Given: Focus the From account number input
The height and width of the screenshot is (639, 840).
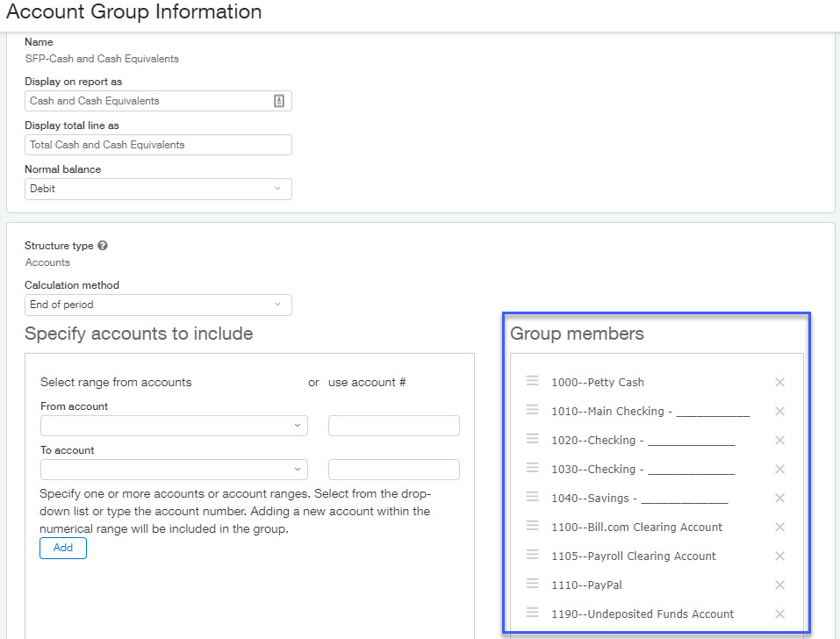Looking at the screenshot, I should click(393, 426).
